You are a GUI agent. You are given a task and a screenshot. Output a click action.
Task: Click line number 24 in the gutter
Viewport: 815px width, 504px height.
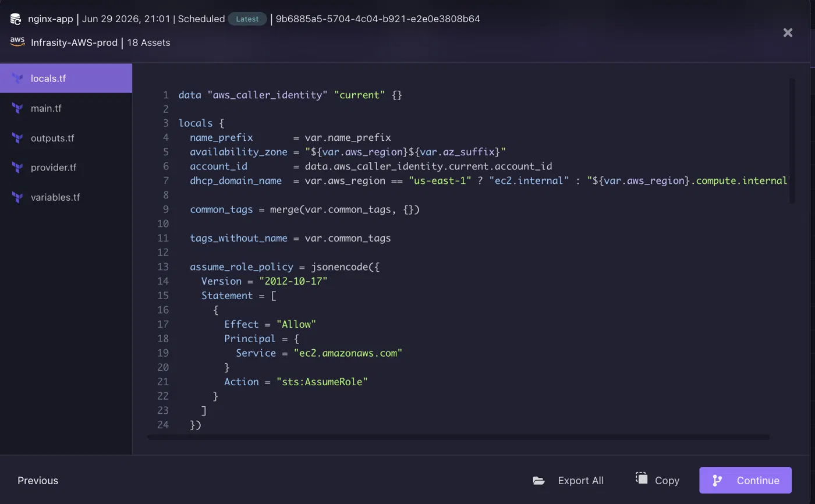pyautogui.click(x=163, y=425)
